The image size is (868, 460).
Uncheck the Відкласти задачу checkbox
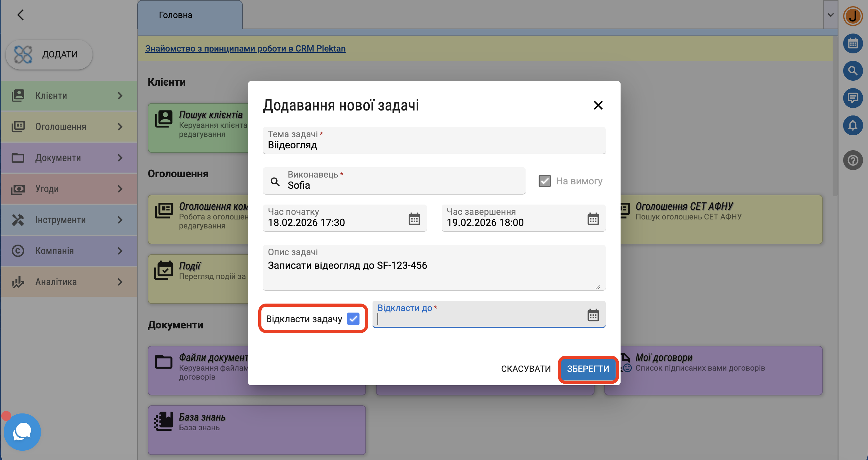[353, 318]
